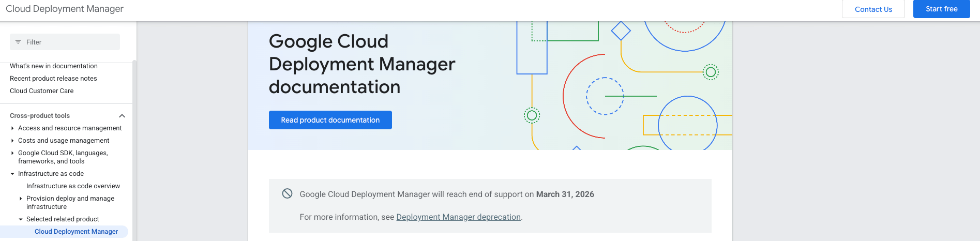This screenshot has height=241, width=980.
Task: Click Google Cloud SDK, languages, frameworks label
Action: (x=63, y=157)
